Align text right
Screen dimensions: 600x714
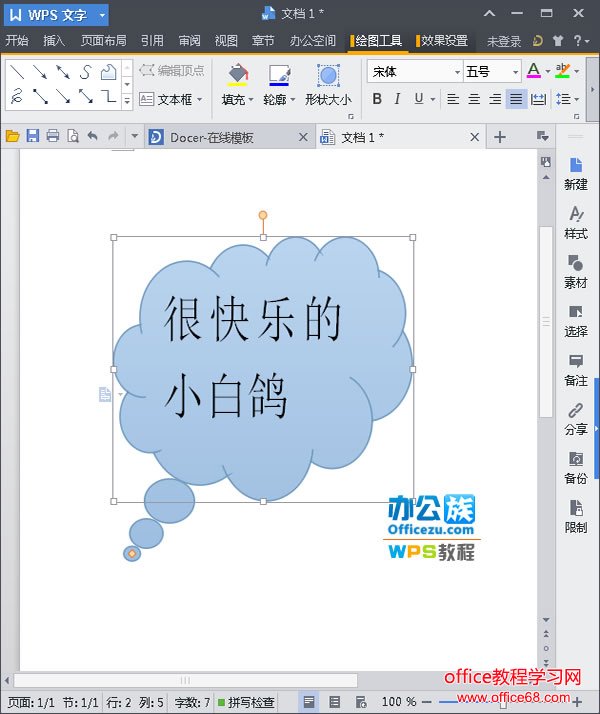click(495, 99)
